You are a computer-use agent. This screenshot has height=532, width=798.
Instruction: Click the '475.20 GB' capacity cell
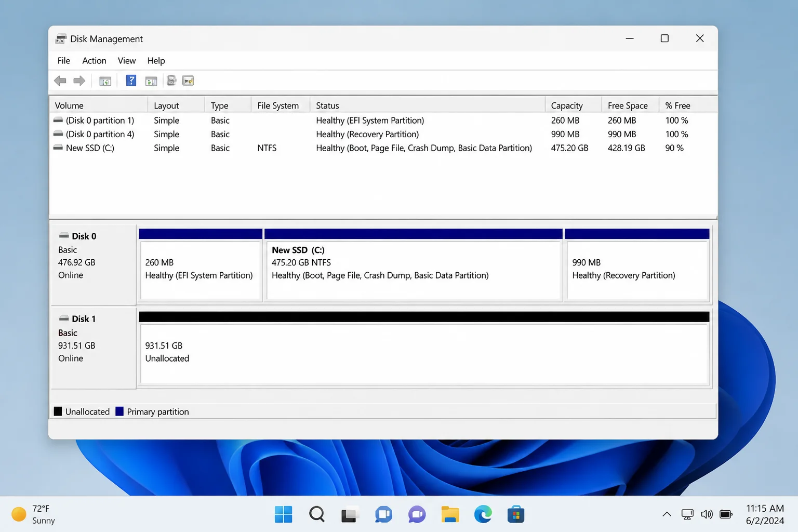pos(569,148)
